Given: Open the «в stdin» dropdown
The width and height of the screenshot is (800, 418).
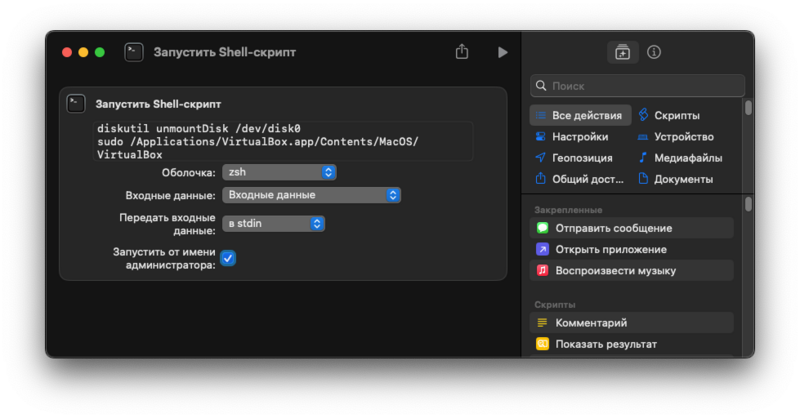Looking at the screenshot, I should click(x=274, y=224).
